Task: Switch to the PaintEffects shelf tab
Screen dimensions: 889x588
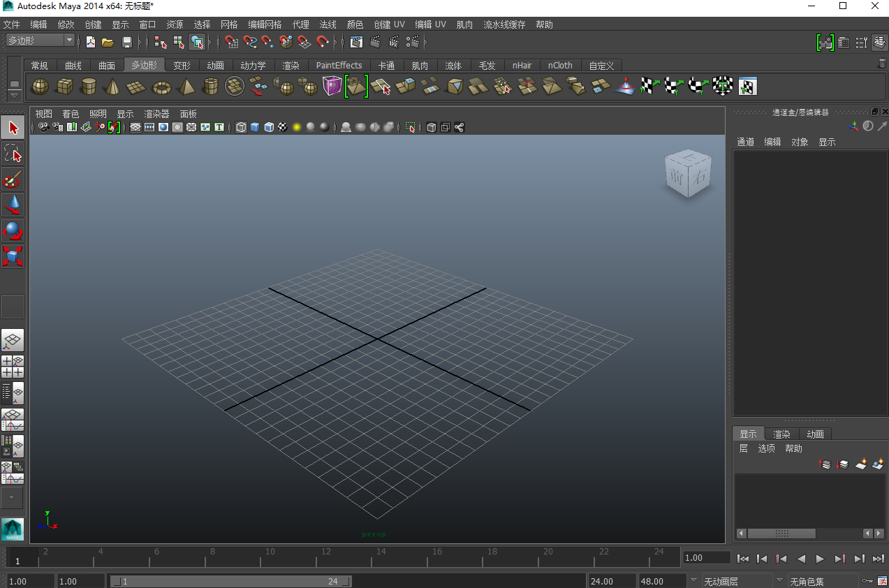Action: click(339, 65)
